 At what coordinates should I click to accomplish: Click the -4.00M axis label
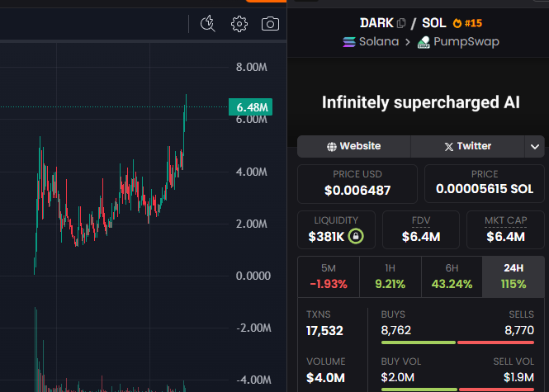(x=253, y=380)
